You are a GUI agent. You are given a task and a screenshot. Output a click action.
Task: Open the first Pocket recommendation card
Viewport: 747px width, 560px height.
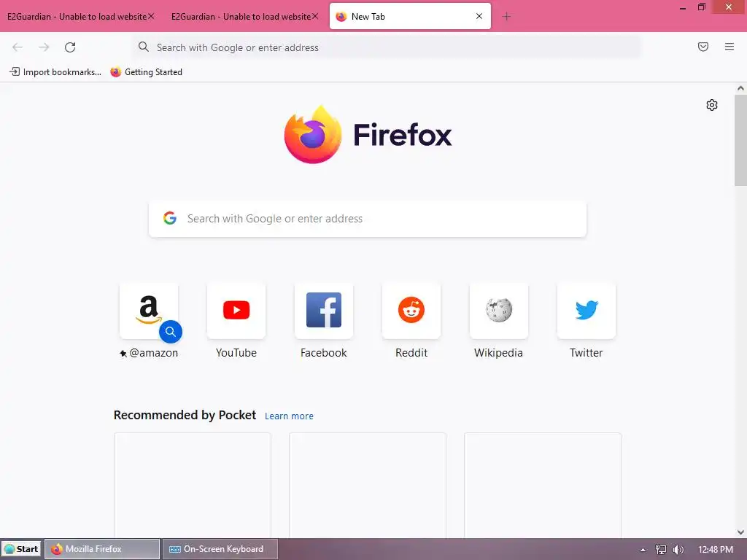[x=193, y=485]
